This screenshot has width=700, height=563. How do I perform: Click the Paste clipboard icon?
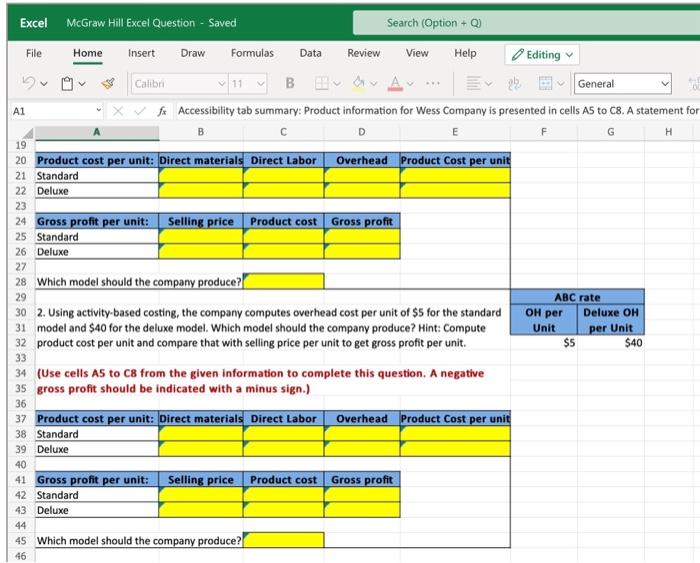point(67,83)
